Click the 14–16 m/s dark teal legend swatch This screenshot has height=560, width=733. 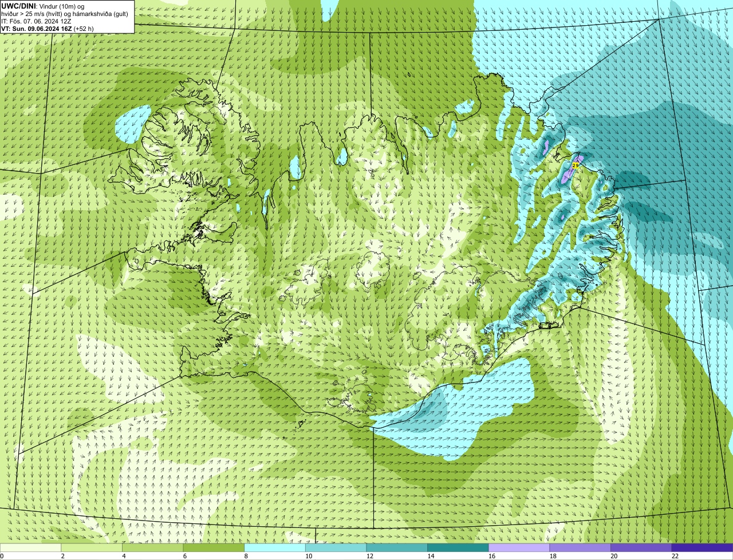pos(458,547)
